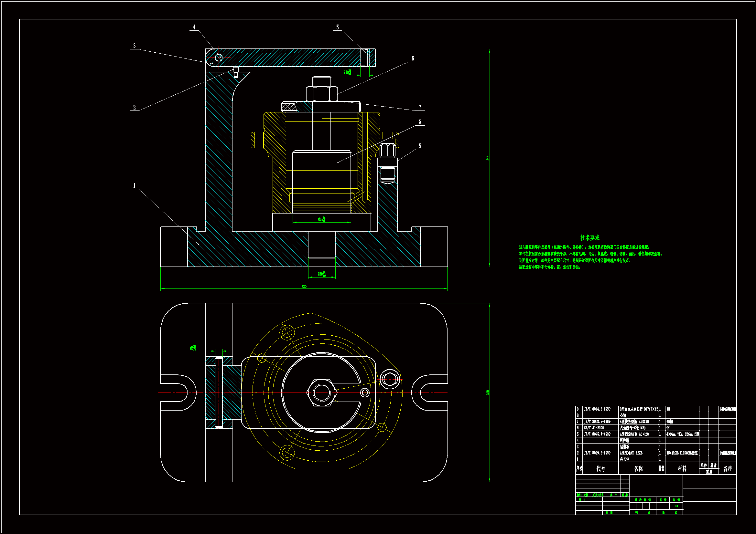
Task: Click part balloon number 1 label
Action: 134,186
